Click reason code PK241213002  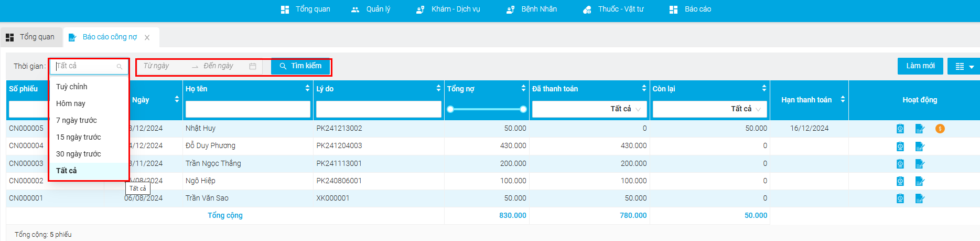click(339, 129)
